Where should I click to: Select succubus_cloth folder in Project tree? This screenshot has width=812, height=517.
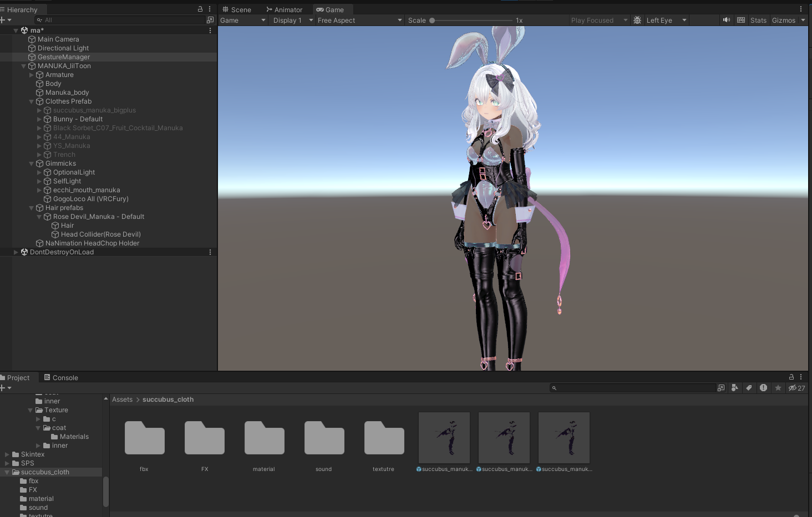click(45, 472)
